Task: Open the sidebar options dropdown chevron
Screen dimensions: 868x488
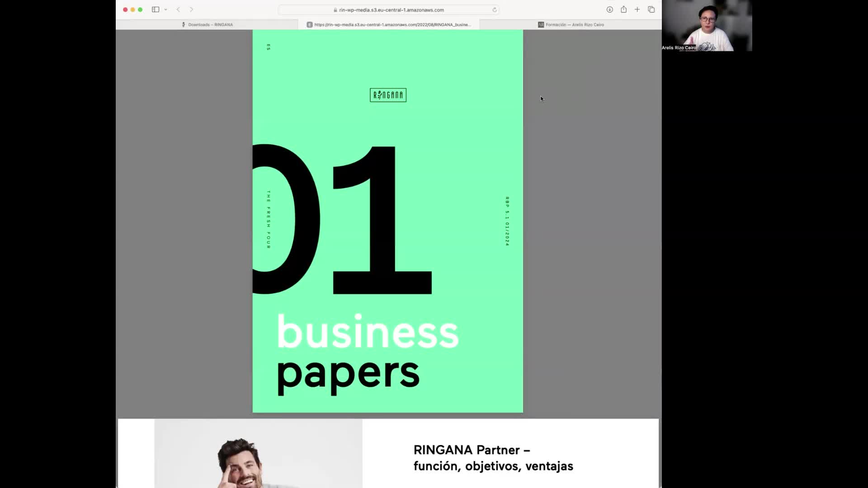Action: click(x=165, y=9)
